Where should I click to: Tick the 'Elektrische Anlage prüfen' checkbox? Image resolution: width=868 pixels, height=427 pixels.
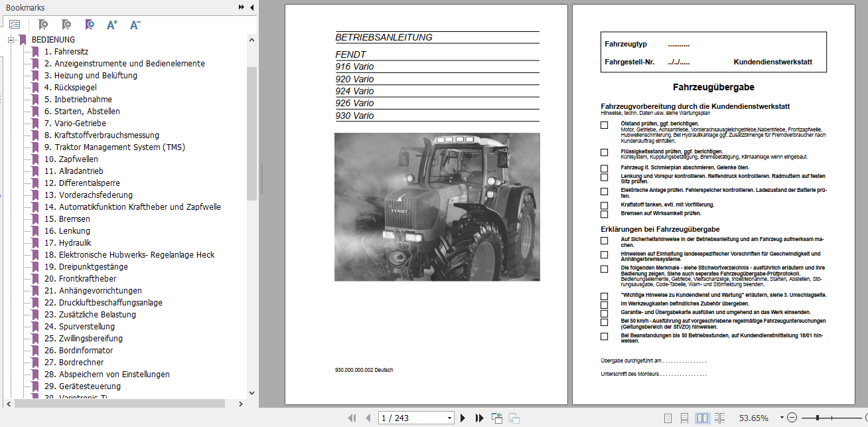[604, 191]
